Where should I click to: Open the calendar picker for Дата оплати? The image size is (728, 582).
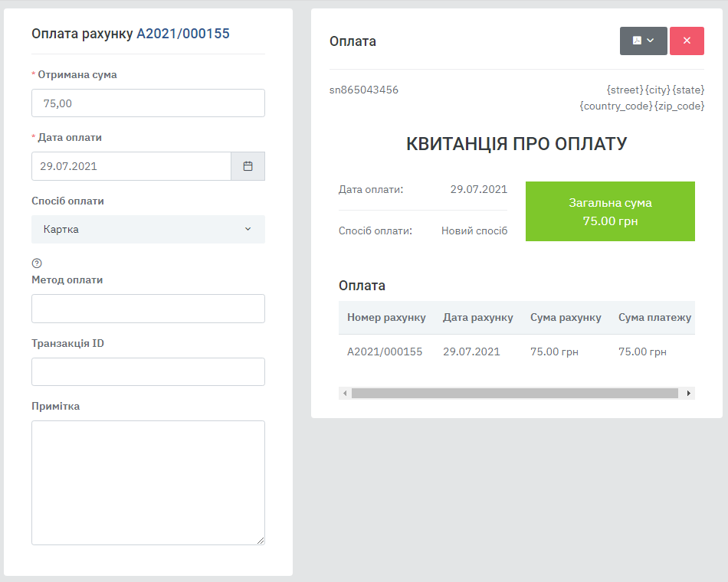pyautogui.click(x=248, y=166)
